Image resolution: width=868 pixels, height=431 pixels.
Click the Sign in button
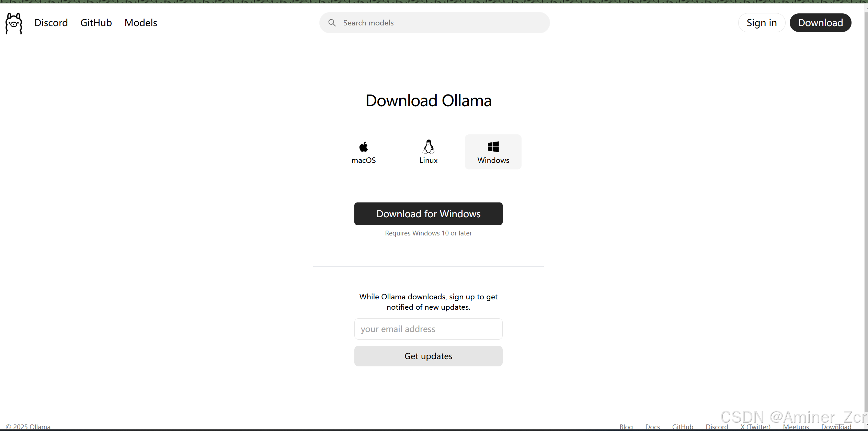click(x=762, y=23)
